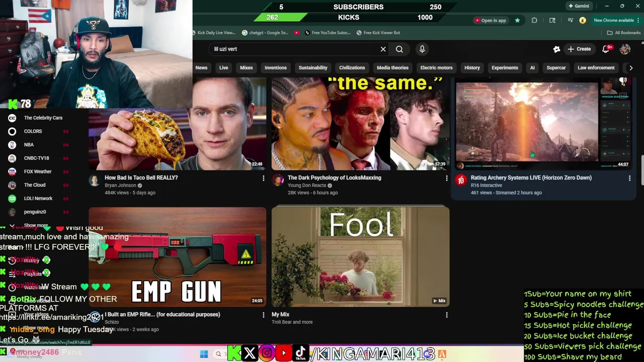Viewport: 644px width, 362px height.
Task: Show more chips with the right arrow
Action: [x=631, y=68]
